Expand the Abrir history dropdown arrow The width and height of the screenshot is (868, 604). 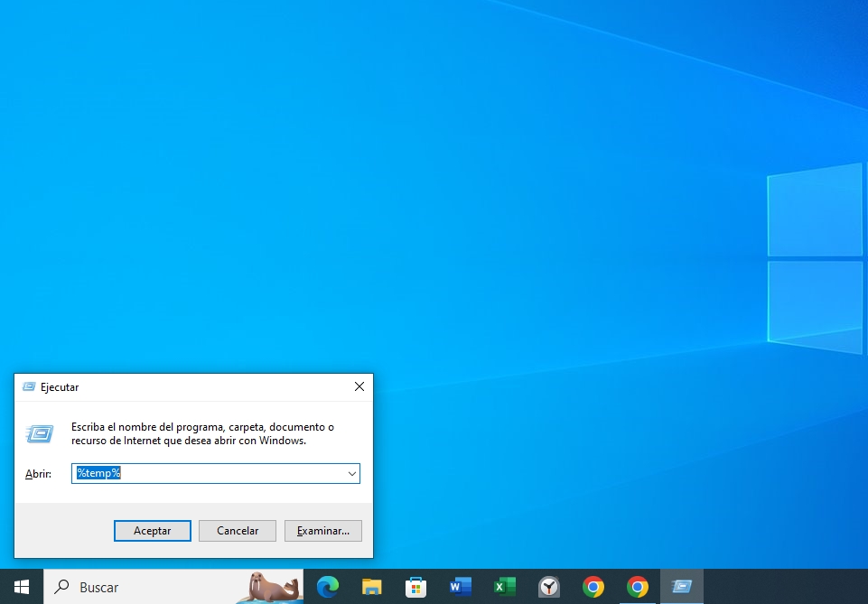[x=352, y=473]
